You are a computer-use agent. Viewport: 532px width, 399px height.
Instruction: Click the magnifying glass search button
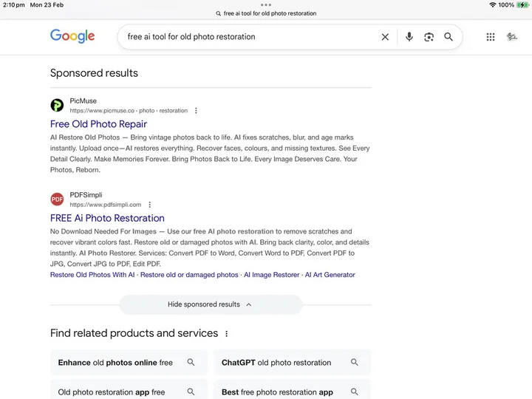449,37
